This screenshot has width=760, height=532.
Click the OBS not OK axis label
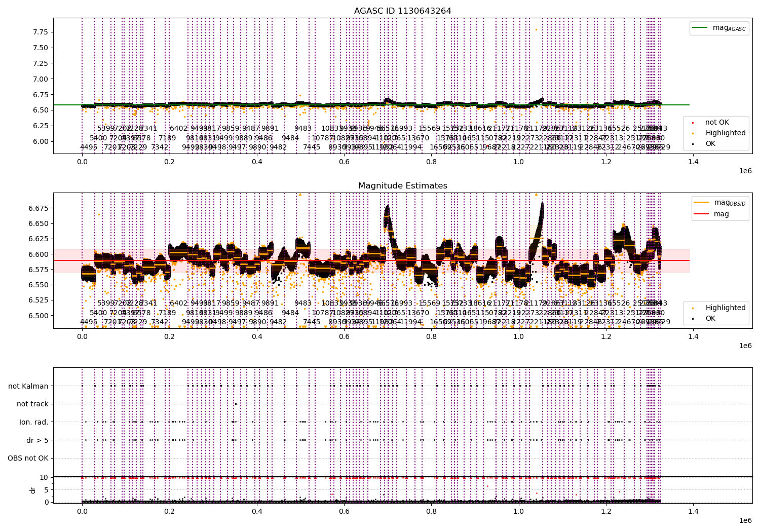(x=28, y=459)
